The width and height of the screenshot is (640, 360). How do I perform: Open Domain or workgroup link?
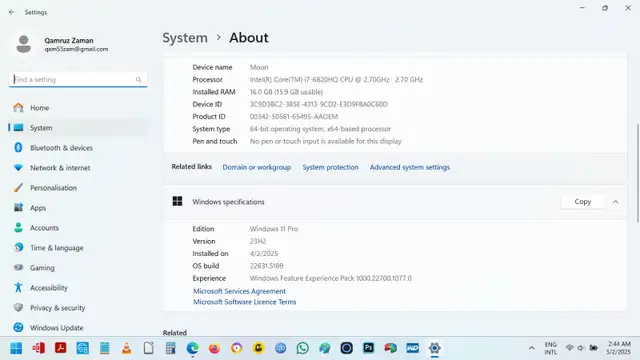click(257, 167)
